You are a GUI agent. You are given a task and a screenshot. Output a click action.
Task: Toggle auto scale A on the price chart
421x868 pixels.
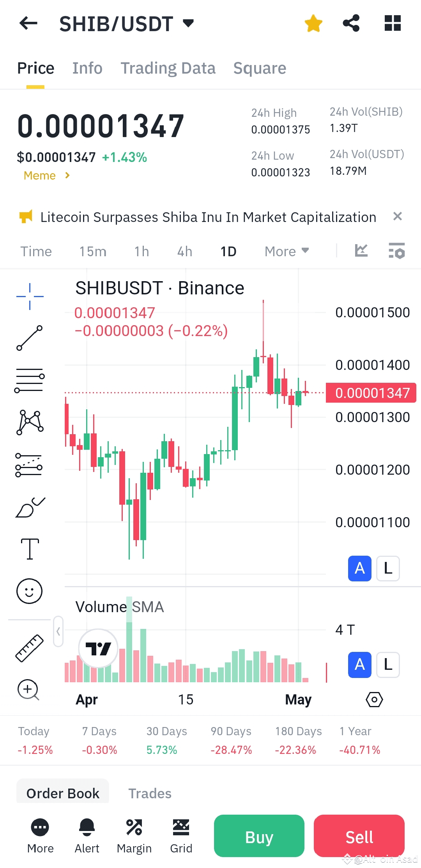pyautogui.click(x=359, y=569)
